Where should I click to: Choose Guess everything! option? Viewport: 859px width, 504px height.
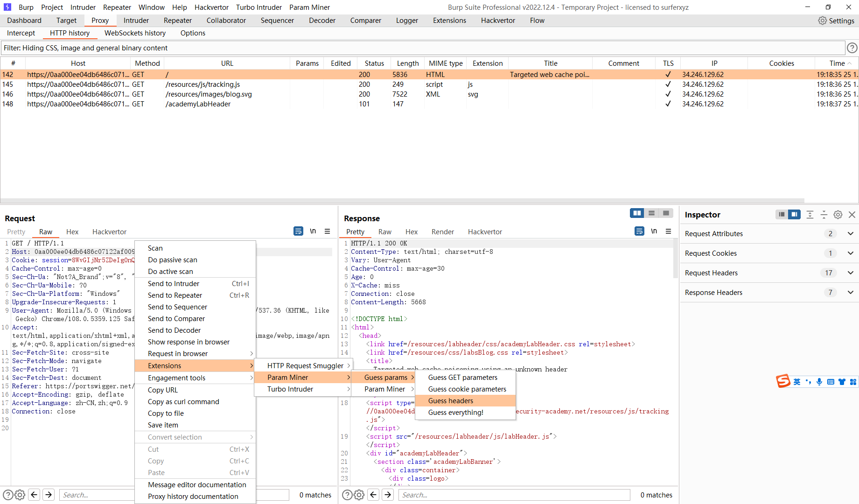point(465,413)
